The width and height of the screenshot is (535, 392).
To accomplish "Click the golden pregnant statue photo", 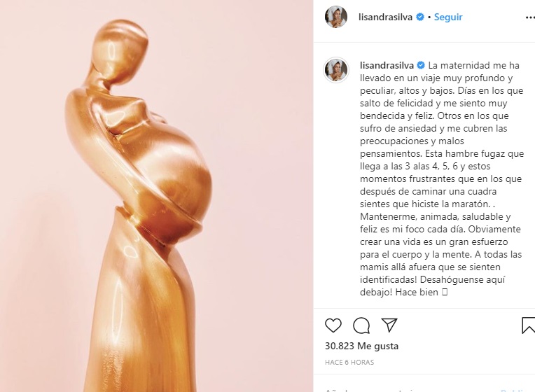I will click(145, 204).
